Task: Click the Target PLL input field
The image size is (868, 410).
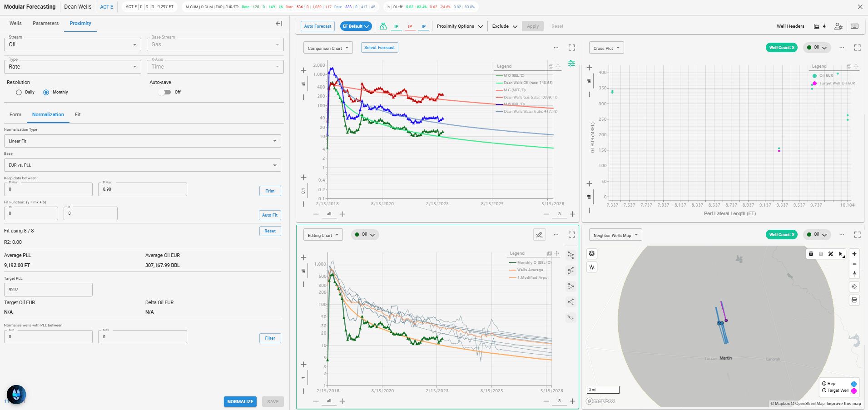Action: click(x=48, y=289)
